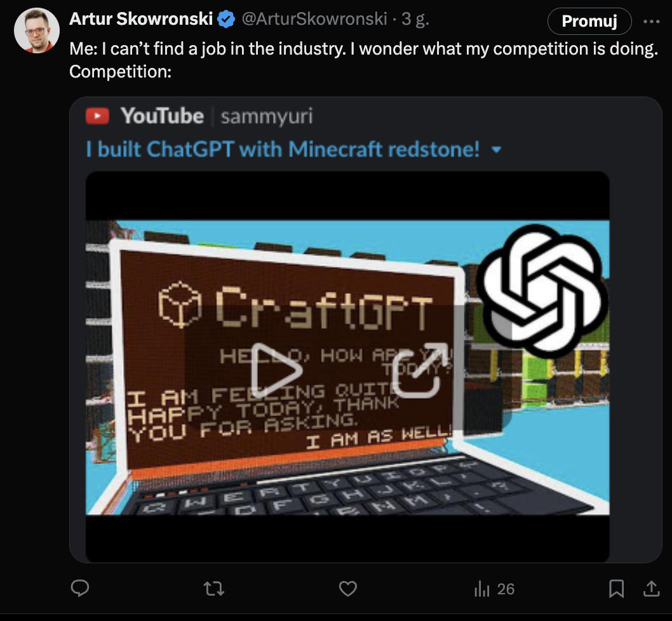Image resolution: width=672 pixels, height=621 pixels.
Task: Like the tweet with heart icon
Action: (347, 589)
